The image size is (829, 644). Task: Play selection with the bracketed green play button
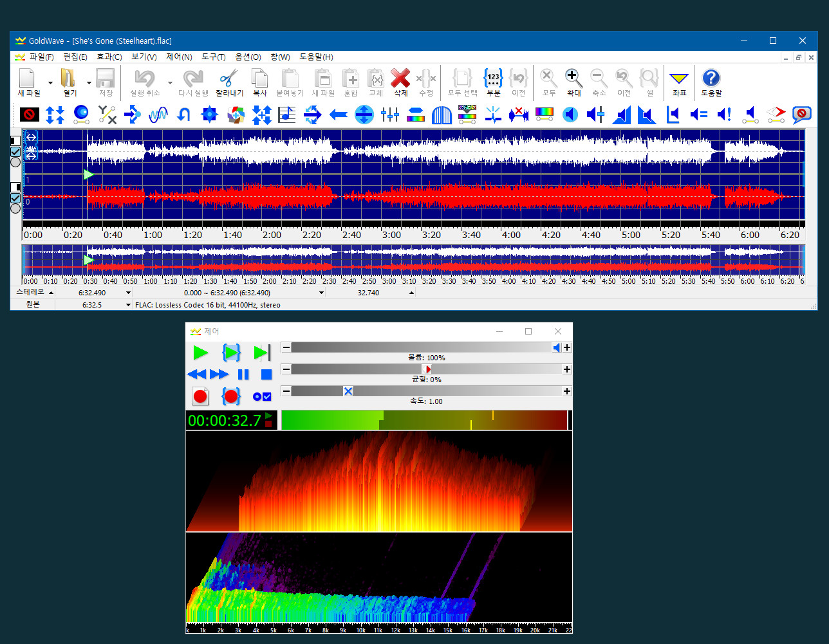pyautogui.click(x=231, y=353)
